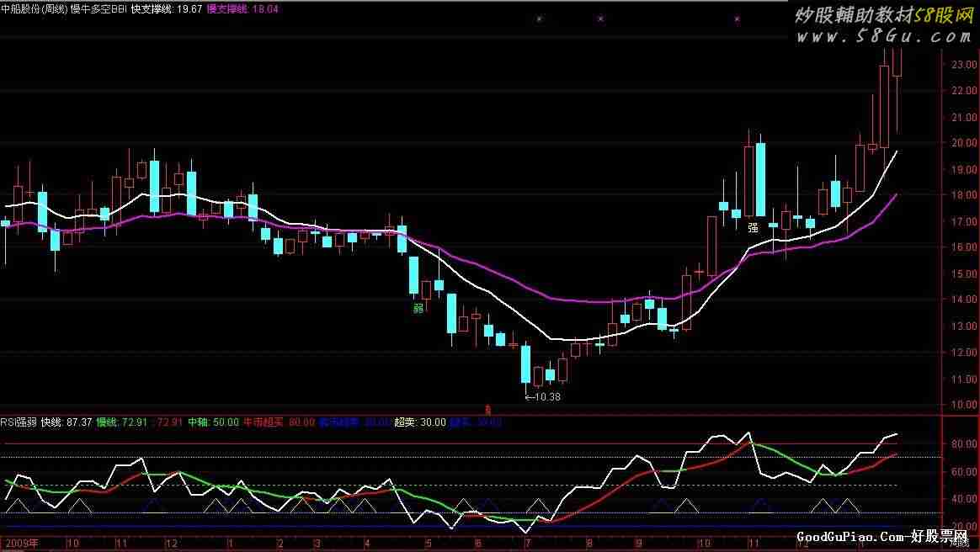Click the small red marker above RSI panel
Image resolution: width=980 pixels, height=552 pixels.
click(488, 408)
